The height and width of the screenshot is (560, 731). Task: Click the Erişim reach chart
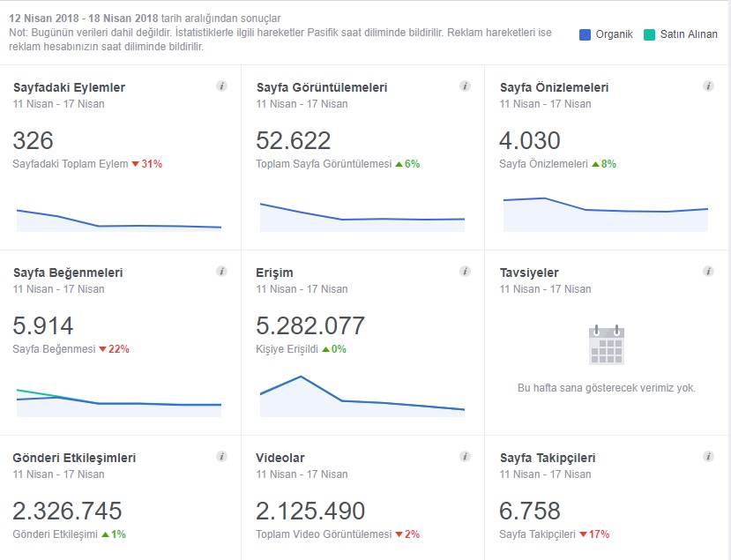362,396
